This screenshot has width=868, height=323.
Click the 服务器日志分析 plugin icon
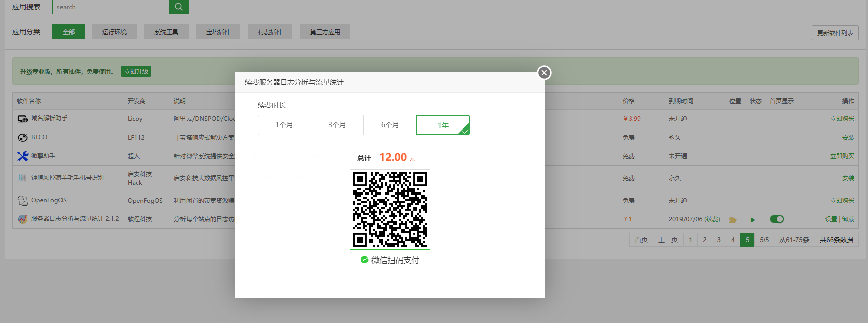click(x=23, y=219)
